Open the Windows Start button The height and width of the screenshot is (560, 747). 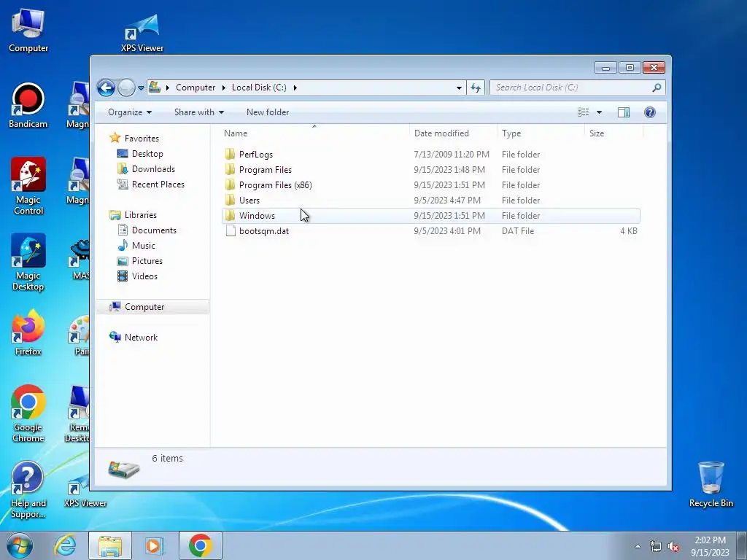coord(20,545)
